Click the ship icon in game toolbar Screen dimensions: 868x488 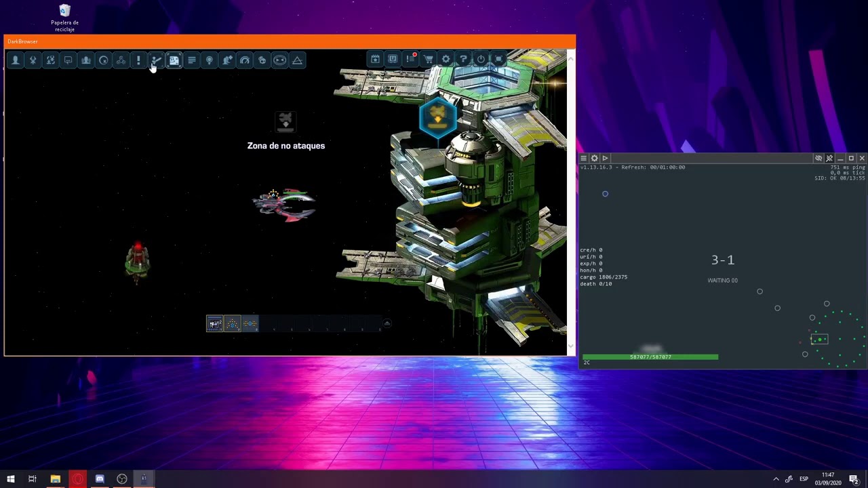tap(33, 60)
